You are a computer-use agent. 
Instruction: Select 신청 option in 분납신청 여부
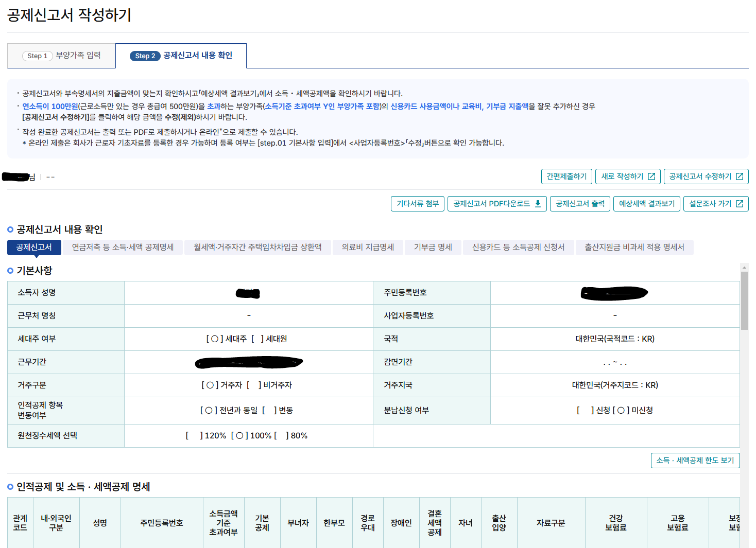(x=593, y=411)
